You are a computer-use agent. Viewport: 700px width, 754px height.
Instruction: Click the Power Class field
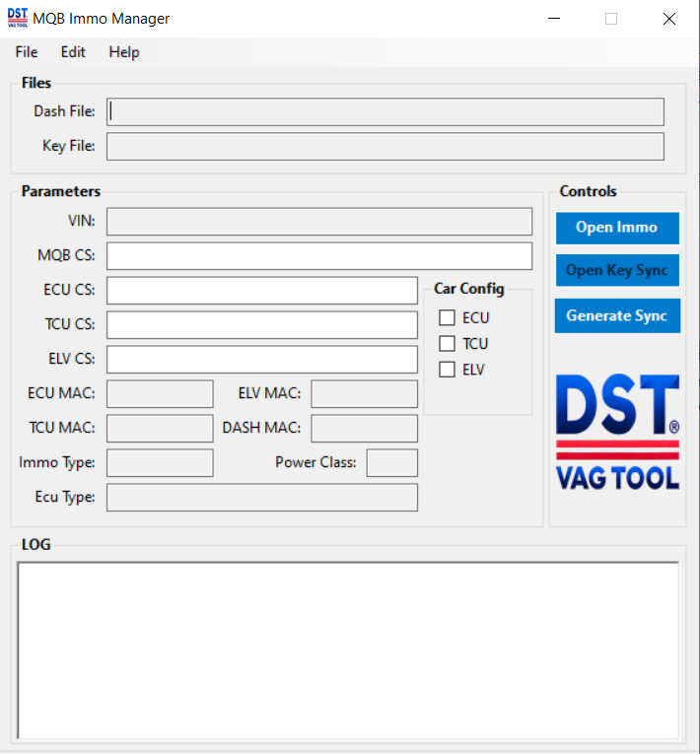(392, 463)
